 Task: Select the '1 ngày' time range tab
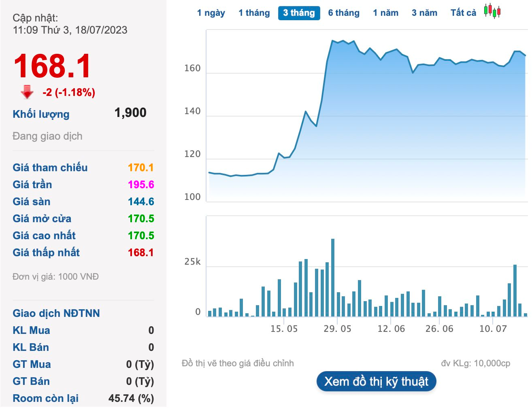[211, 13]
